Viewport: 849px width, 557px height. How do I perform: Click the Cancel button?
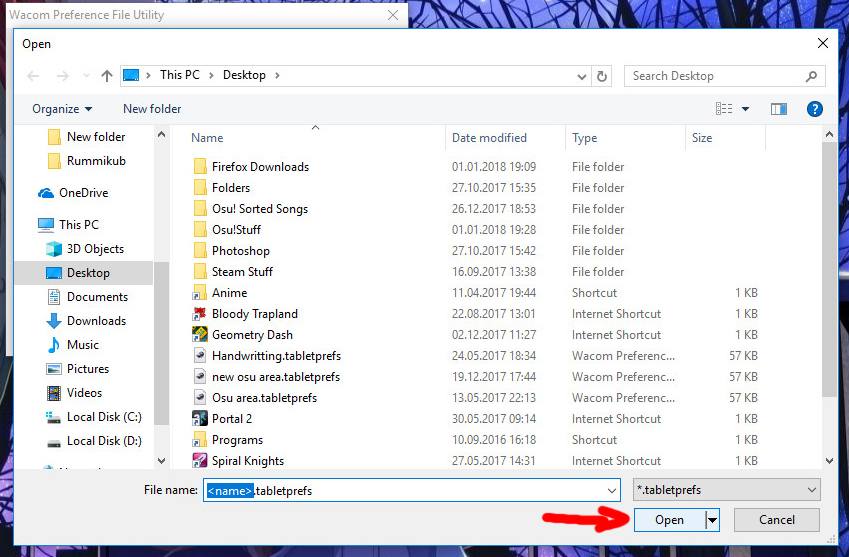777,520
